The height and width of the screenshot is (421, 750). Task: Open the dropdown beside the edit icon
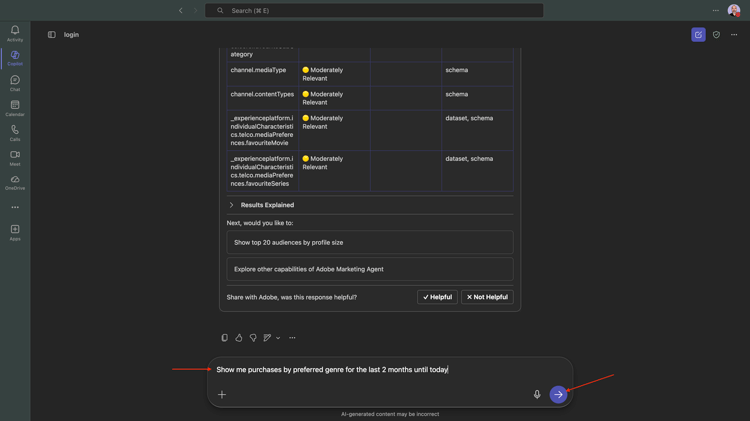pyautogui.click(x=278, y=338)
